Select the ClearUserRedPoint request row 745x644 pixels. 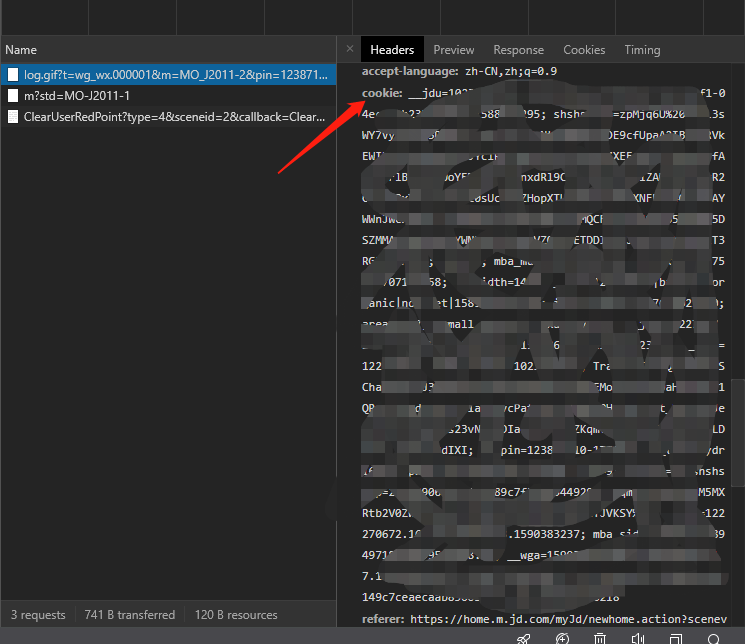pyautogui.click(x=175, y=117)
